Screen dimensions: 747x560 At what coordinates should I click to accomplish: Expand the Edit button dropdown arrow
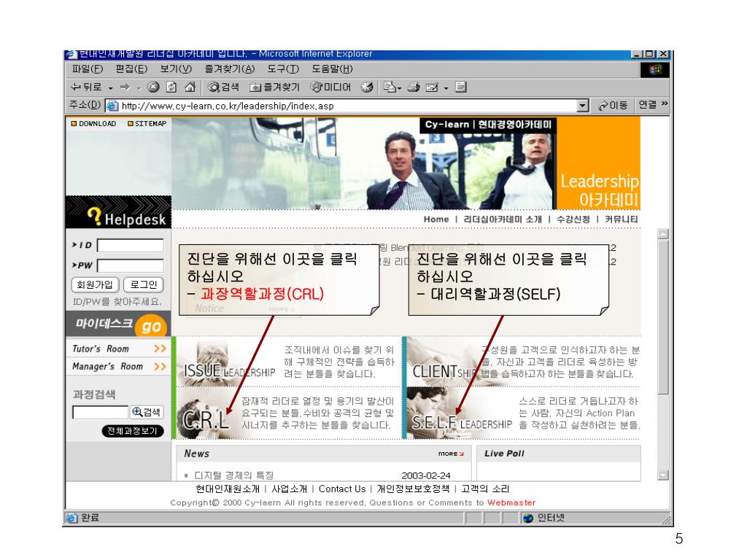pyautogui.click(x=446, y=88)
